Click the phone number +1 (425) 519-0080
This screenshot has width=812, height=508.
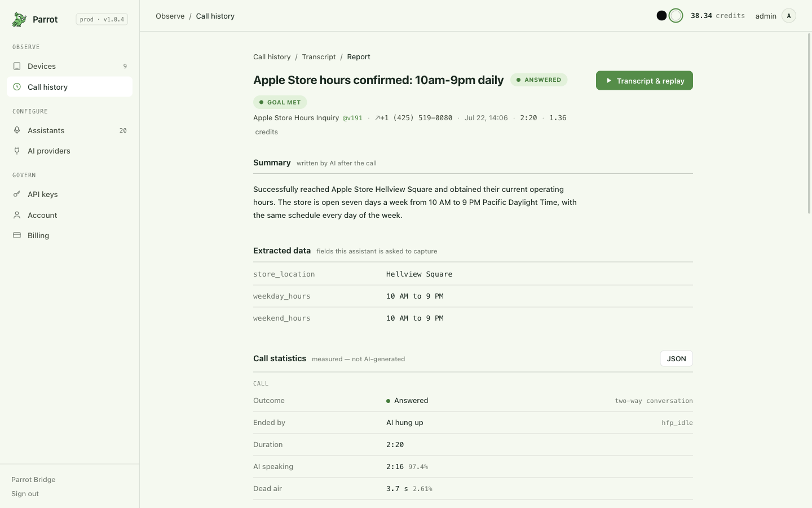tap(416, 118)
